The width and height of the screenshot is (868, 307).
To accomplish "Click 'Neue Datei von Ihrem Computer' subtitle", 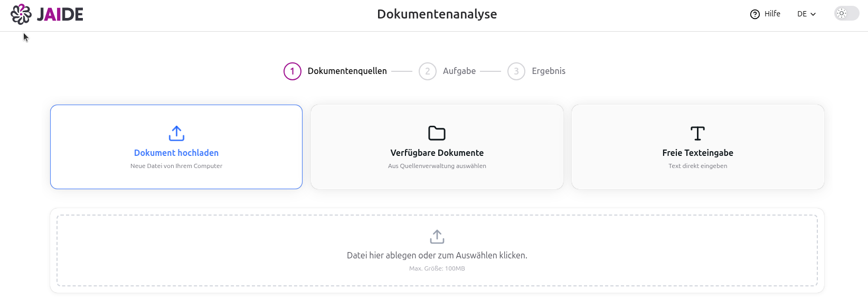I will point(176,166).
